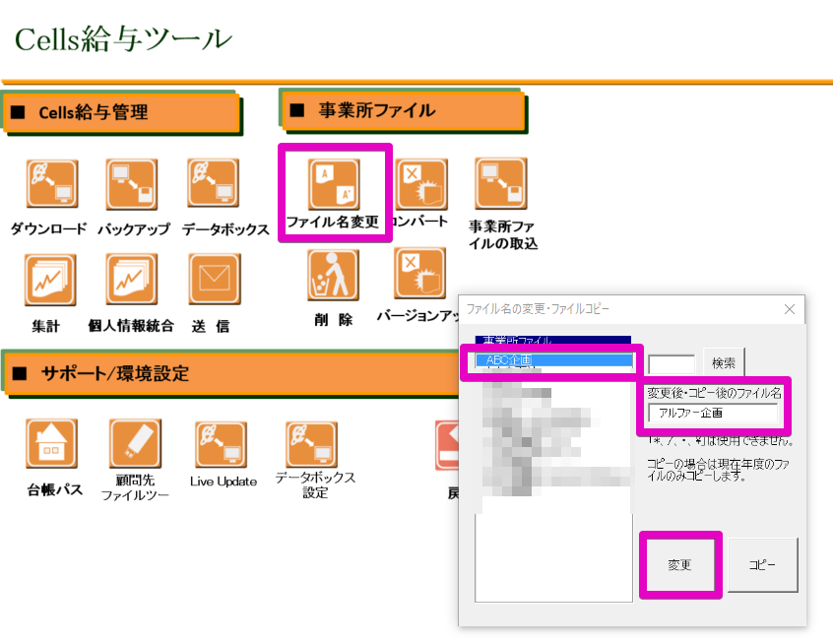Open the バージョンアップ icon
Viewport: 833px width, 644px height.
(x=419, y=273)
